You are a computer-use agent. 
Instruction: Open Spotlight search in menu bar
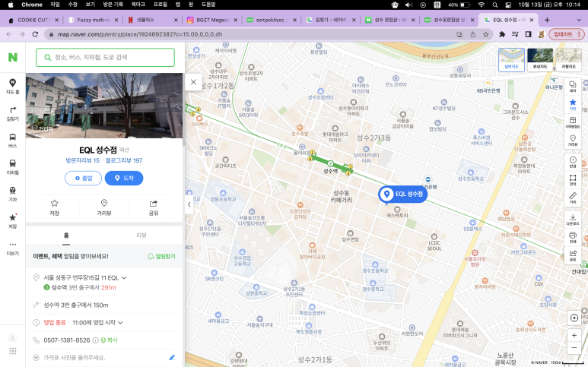pyautogui.click(x=495, y=5)
